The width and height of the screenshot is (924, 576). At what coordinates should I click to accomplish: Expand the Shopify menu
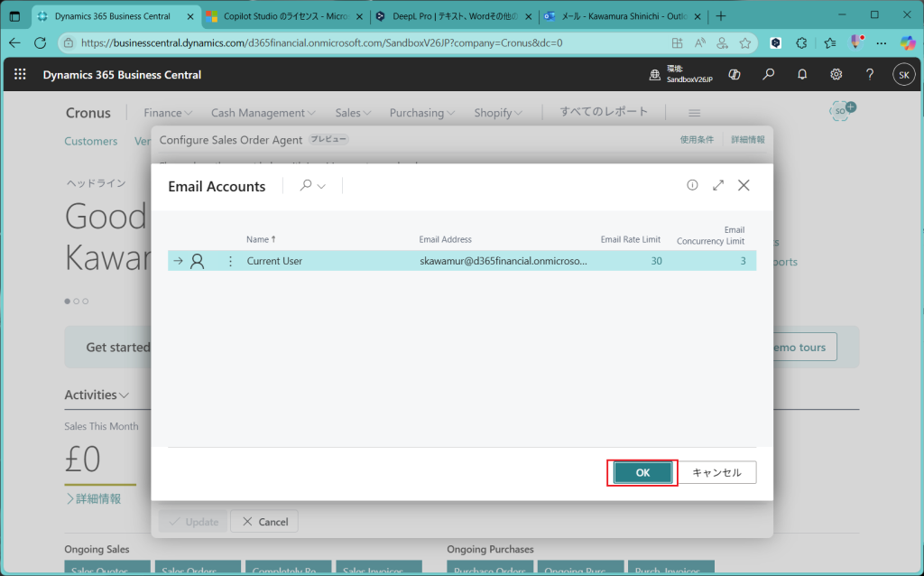498,113
